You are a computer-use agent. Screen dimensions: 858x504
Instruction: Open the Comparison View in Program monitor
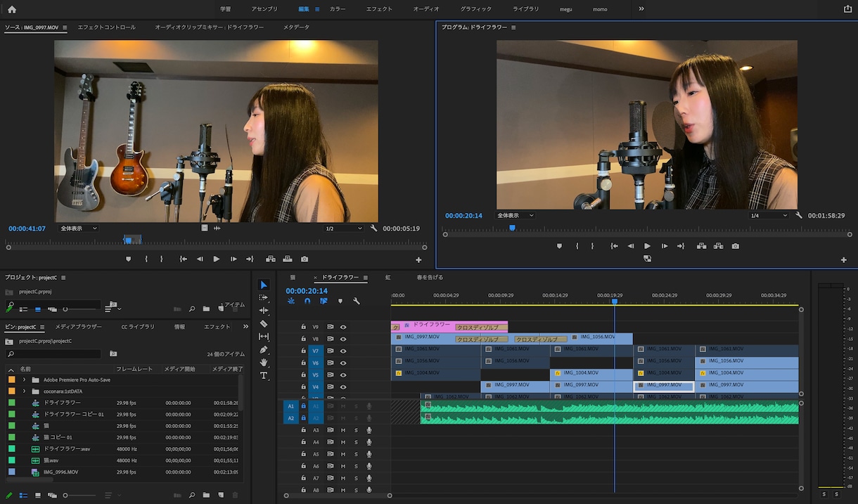pyautogui.click(x=647, y=259)
